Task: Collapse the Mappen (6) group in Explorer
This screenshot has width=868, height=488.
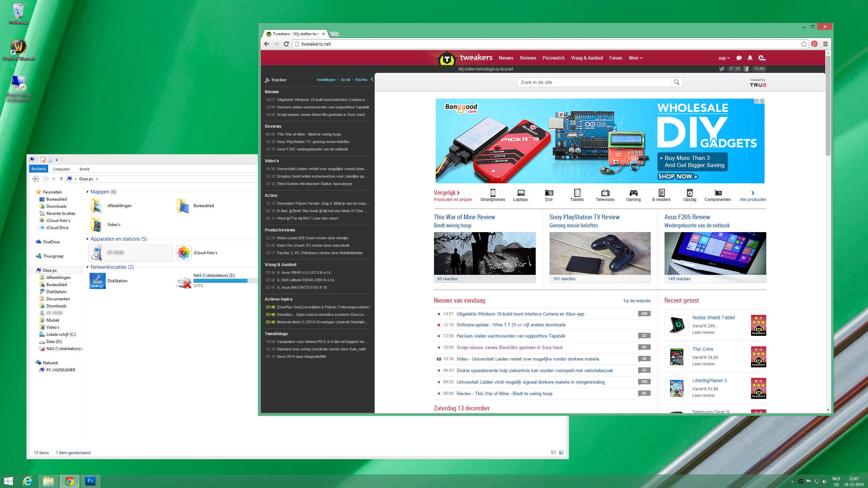Action: 87,192
